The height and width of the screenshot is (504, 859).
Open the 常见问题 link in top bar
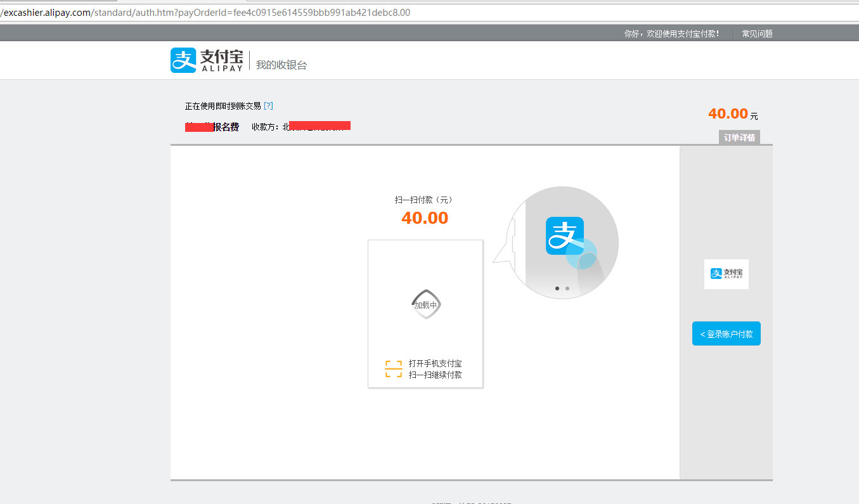(757, 34)
